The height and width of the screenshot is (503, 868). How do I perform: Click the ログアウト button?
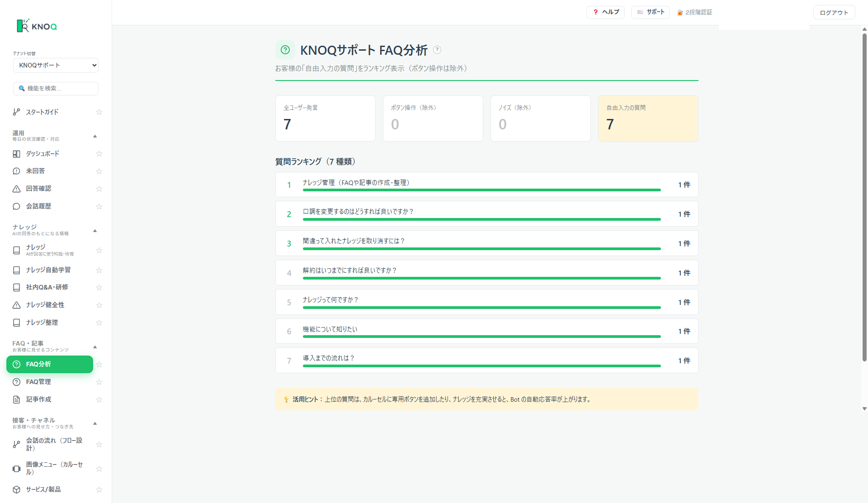[834, 13]
